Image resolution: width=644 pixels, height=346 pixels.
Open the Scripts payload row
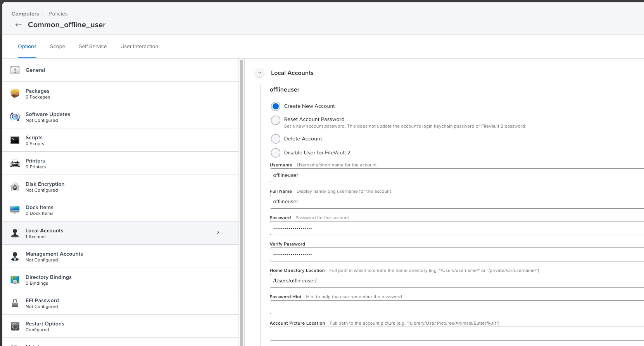(120, 140)
